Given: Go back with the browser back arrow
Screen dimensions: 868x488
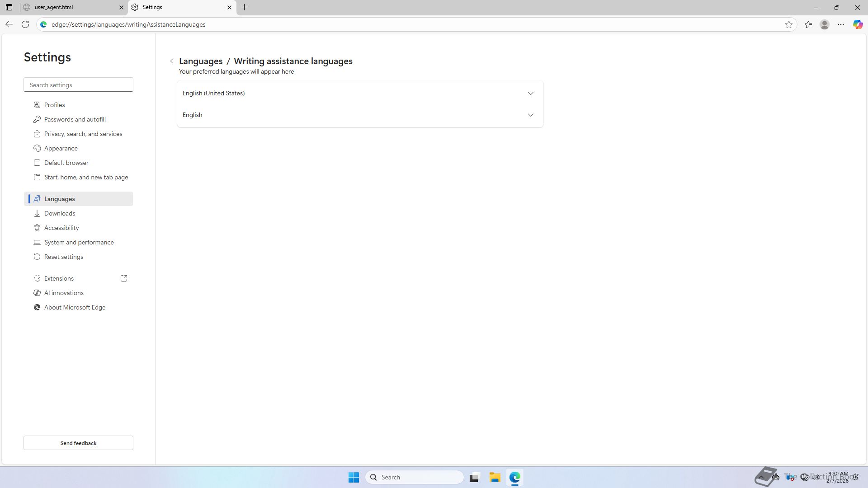Looking at the screenshot, I should [x=9, y=24].
